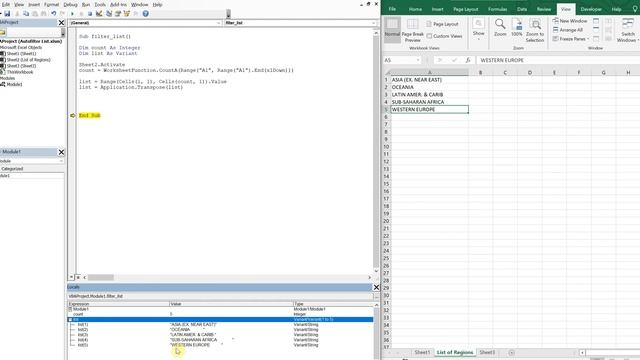Switch to the Formulas ribbon tab
The image size is (640, 360).
click(x=497, y=9)
